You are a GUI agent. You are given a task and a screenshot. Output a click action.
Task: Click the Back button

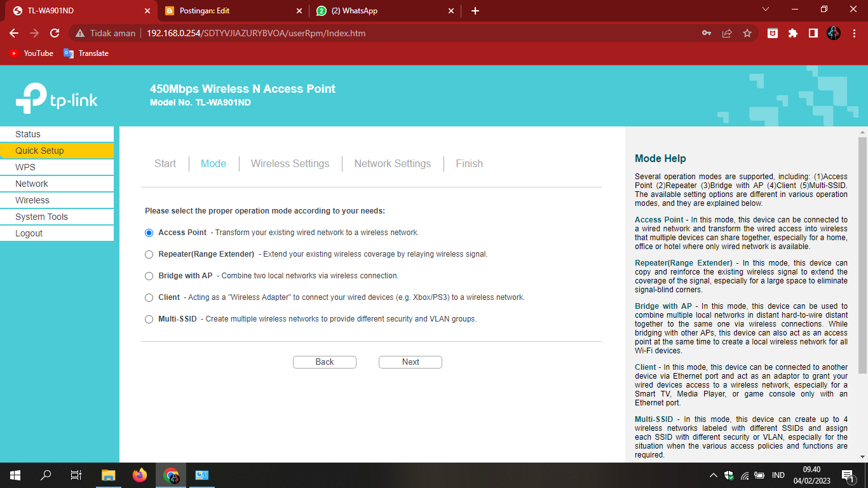(325, 362)
